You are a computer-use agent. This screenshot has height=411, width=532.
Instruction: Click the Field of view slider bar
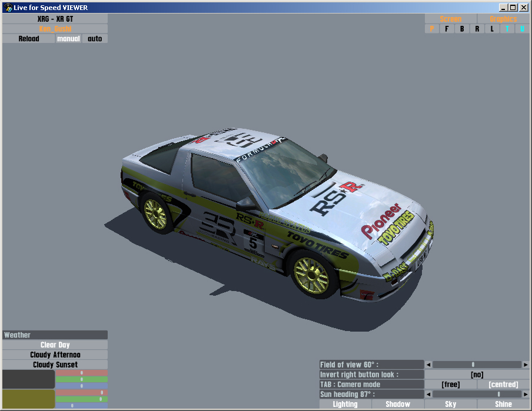coord(477,365)
